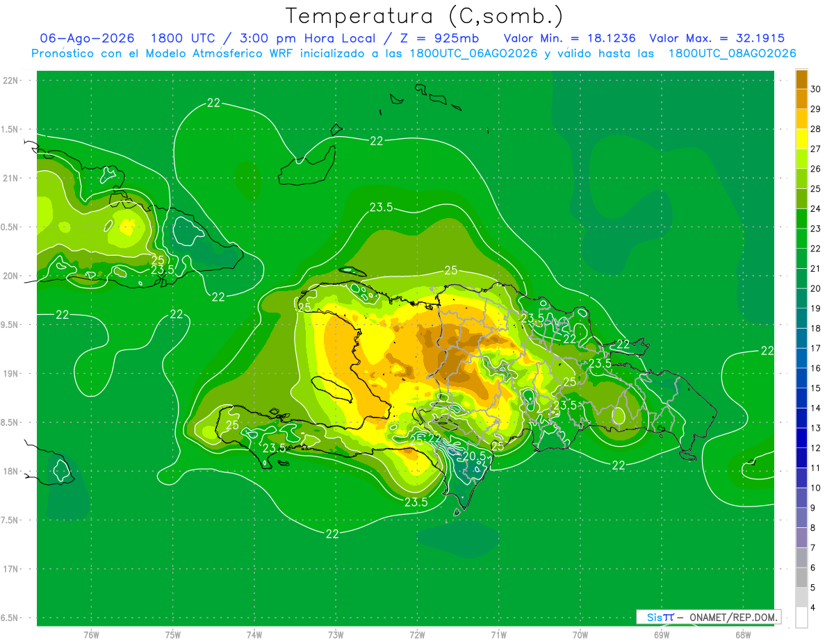This screenshot has height=644, width=834.
Task: Pick the legend color between 25 and 26
Action: click(801, 179)
